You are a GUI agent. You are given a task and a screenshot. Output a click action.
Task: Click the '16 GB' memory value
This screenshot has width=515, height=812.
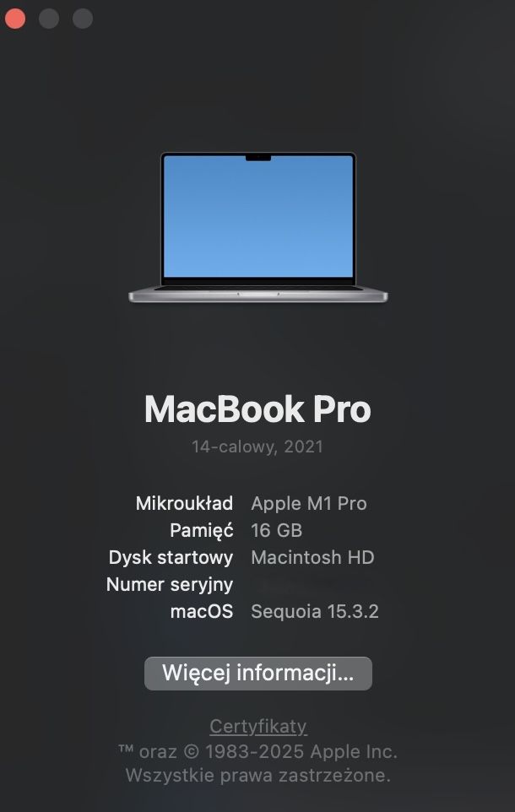(277, 530)
